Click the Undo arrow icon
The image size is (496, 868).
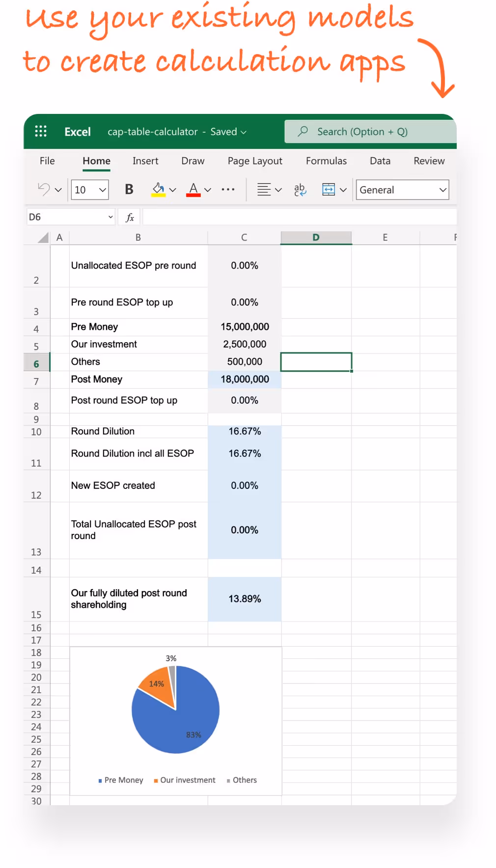point(44,190)
